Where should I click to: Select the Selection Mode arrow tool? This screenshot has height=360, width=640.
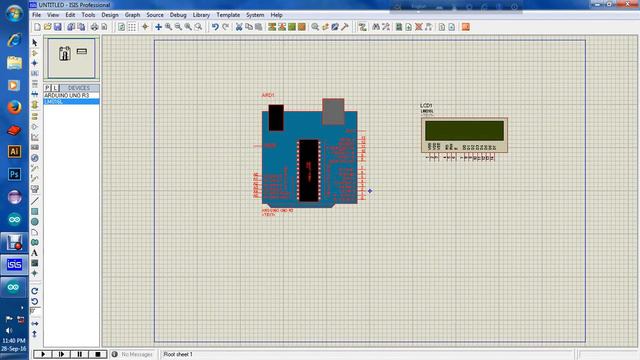(35, 43)
